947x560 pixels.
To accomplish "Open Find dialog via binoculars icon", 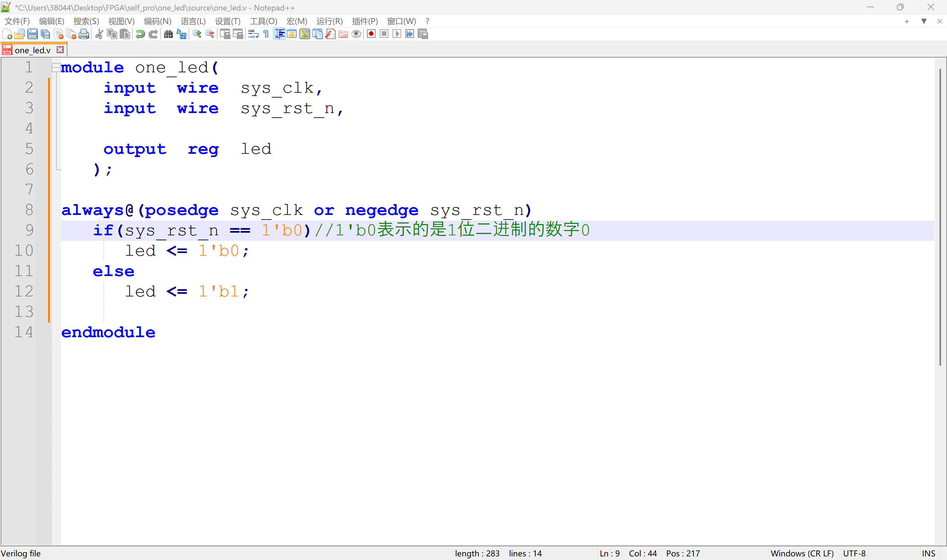I will (168, 34).
